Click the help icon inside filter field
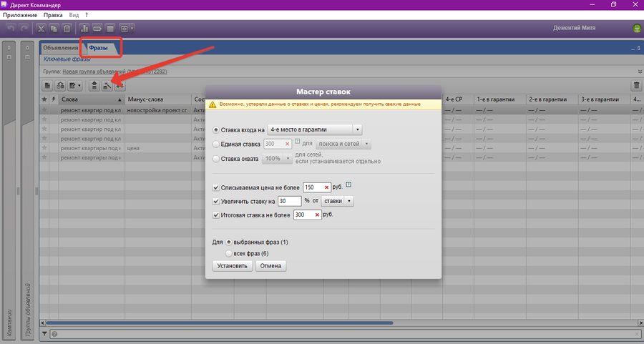Screen dimensions: 644x344 click(x=54, y=334)
